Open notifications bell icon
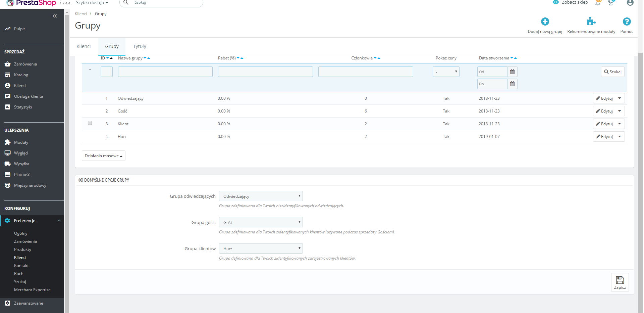Image resolution: width=644 pixels, height=313 pixels. [598, 3]
